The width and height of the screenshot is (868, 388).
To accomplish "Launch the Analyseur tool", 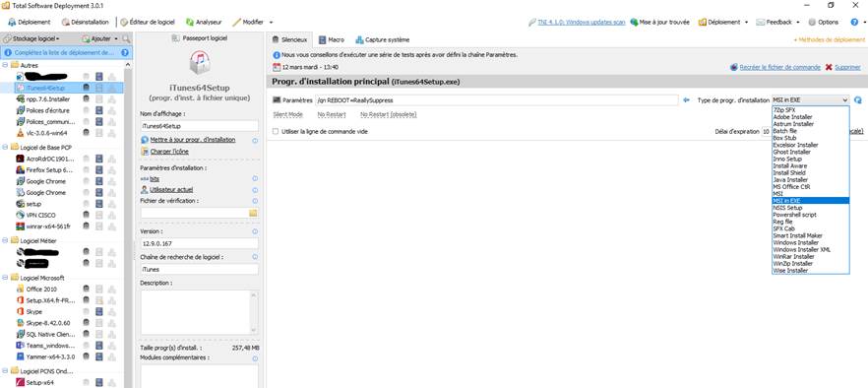I will click(x=204, y=23).
